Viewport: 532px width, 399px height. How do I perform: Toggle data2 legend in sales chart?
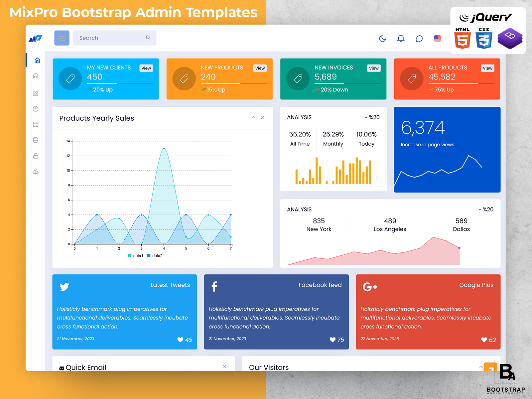pos(155,256)
